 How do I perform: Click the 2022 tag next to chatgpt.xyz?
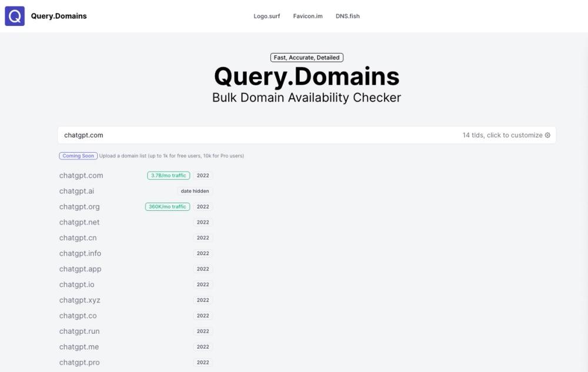(x=203, y=300)
